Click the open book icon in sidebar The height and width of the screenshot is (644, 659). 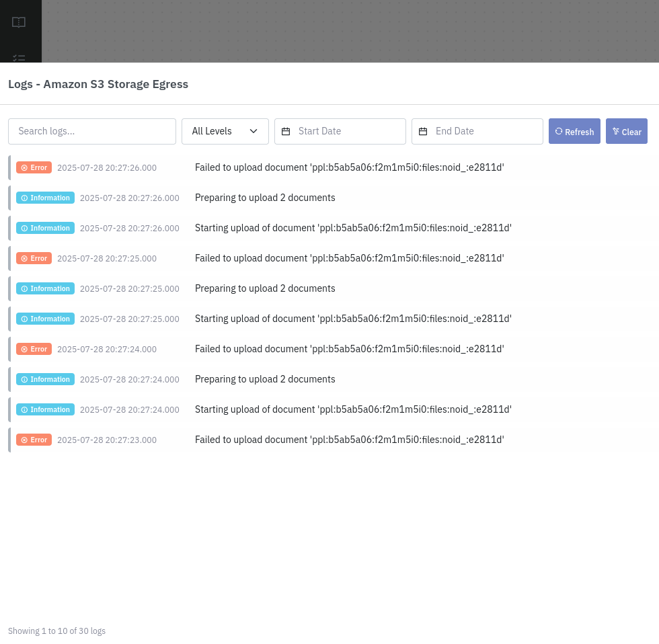point(19,22)
